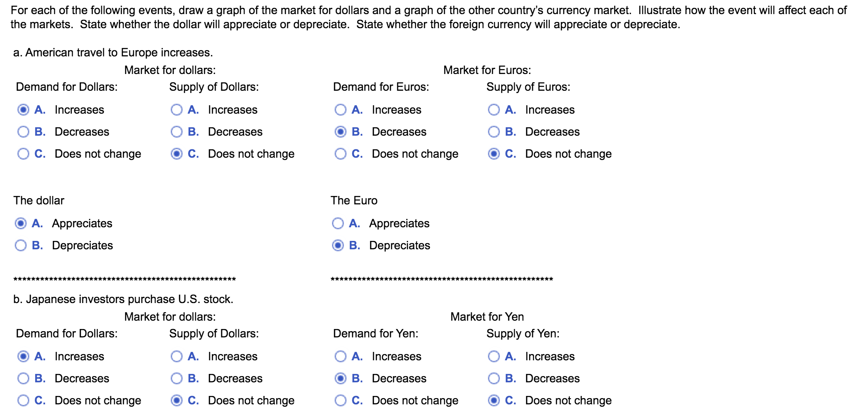Select "Decreases" for Supply of Euros
The height and width of the screenshot is (407, 868).
coord(494,131)
